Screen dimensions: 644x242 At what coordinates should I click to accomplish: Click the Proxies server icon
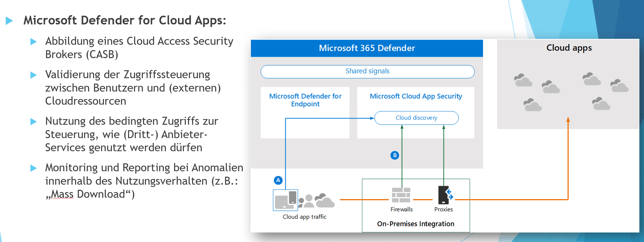click(x=445, y=195)
